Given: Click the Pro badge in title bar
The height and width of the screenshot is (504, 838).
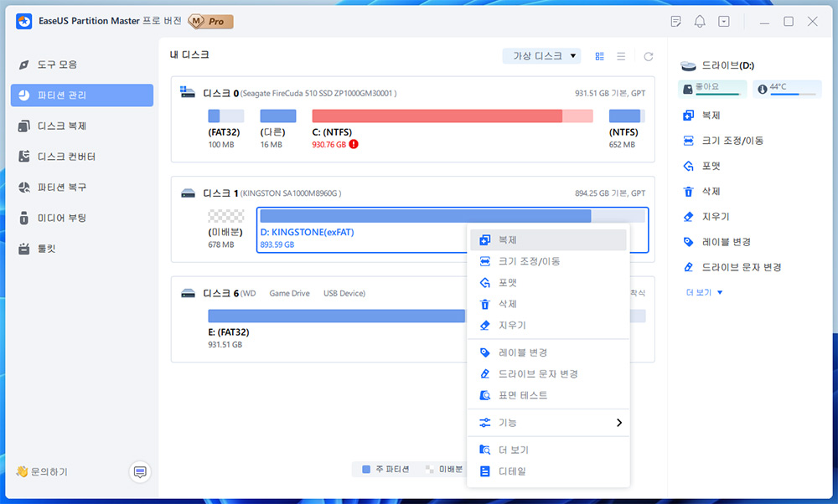Looking at the screenshot, I should tap(210, 22).
